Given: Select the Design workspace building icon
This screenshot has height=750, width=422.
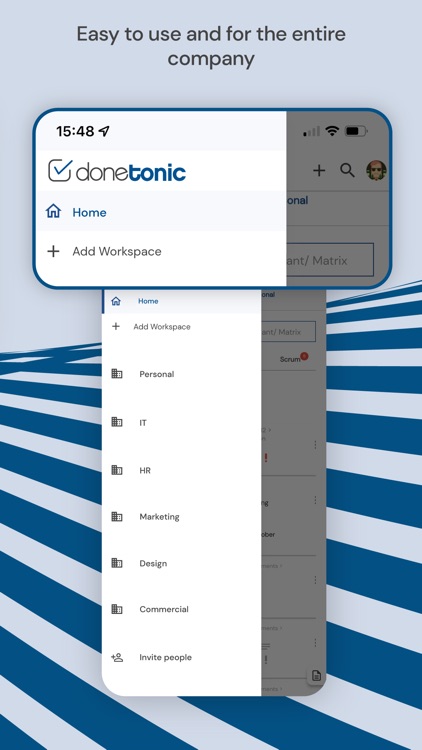Looking at the screenshot, I should pyautogui.click(x=117, y=563).
